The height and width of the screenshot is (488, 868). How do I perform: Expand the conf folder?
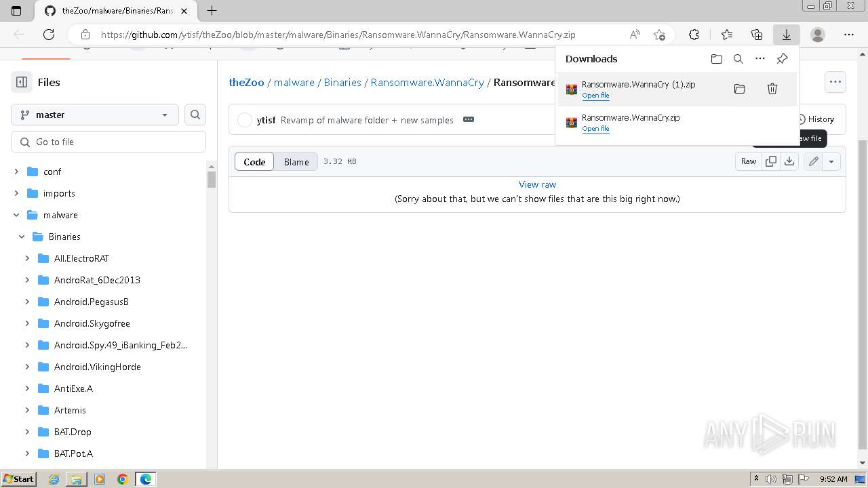click(16, 171)
